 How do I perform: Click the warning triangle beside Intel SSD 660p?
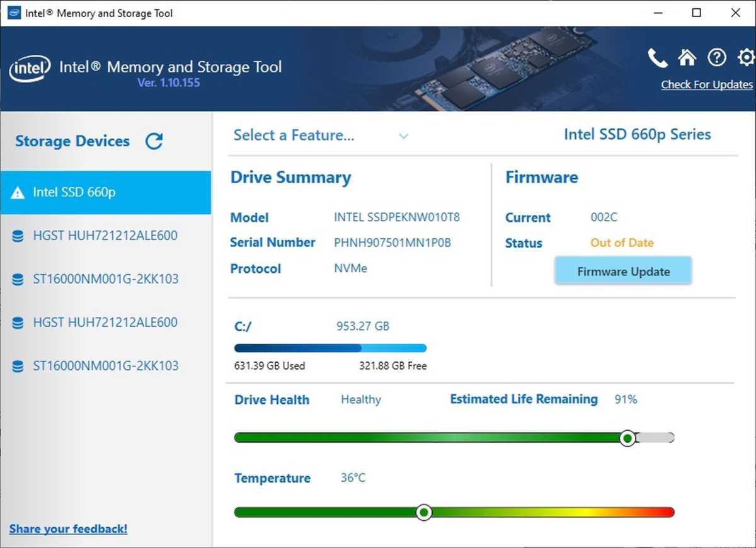point(18,193)
